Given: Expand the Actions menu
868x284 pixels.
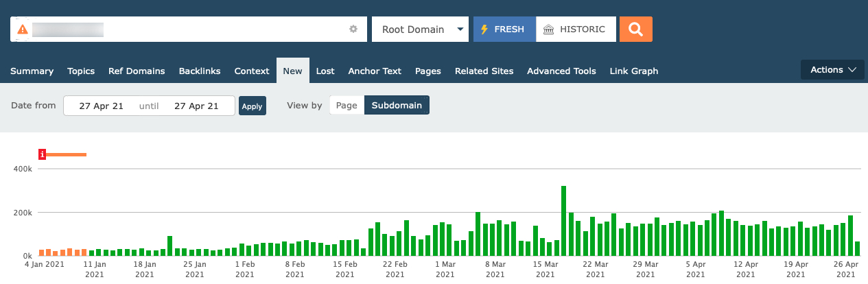Looking at the screenshot, I should 833,70.
